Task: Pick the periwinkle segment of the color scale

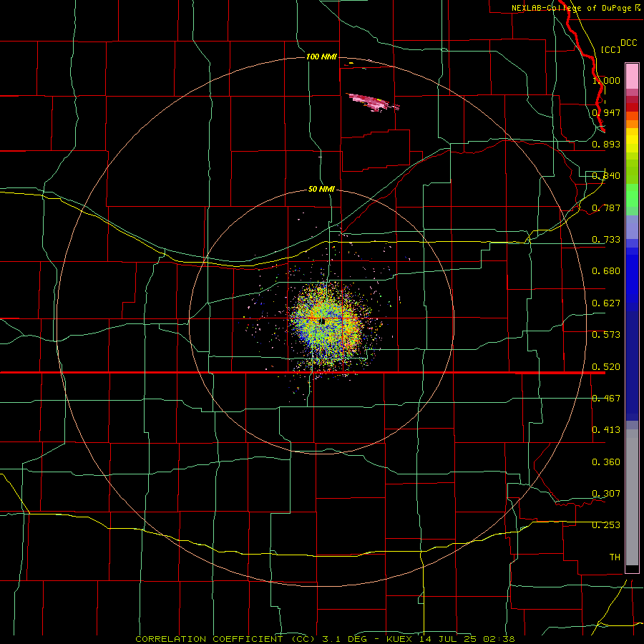Action: point(632,228)
